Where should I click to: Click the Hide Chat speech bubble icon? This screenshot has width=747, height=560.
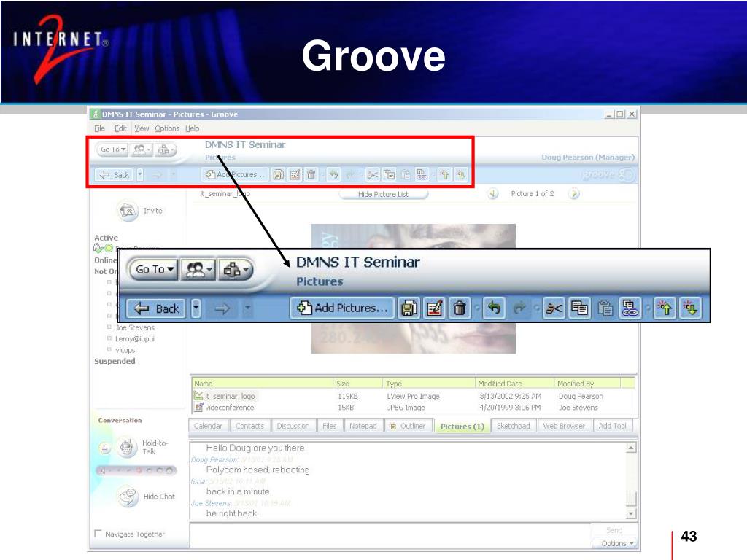click(x=128, y=497)
